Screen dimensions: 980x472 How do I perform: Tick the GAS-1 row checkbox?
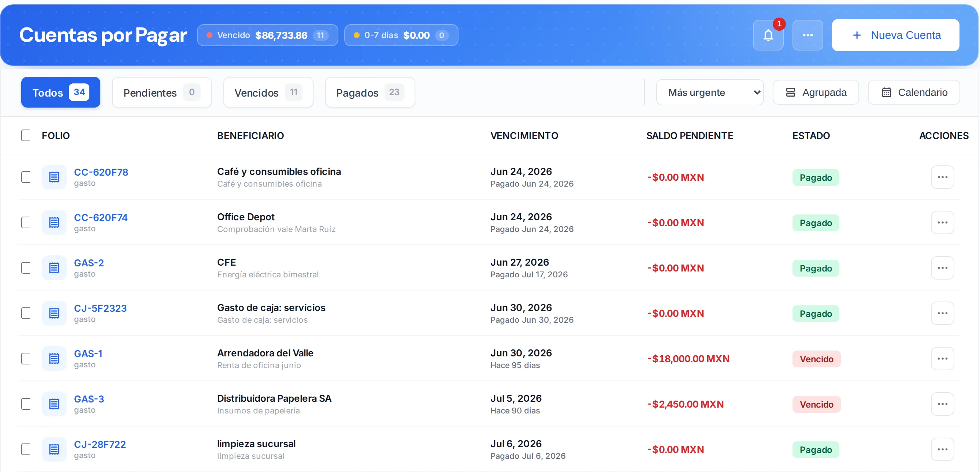[26, 358]
